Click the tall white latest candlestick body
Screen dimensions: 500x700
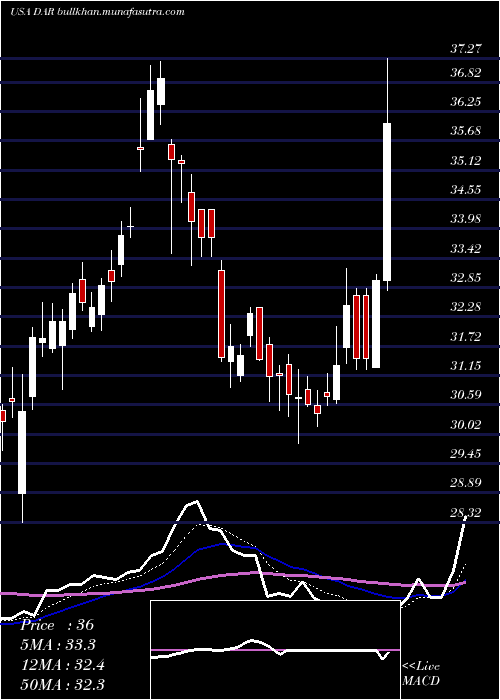pyautogui.click(x=387, y=202)
